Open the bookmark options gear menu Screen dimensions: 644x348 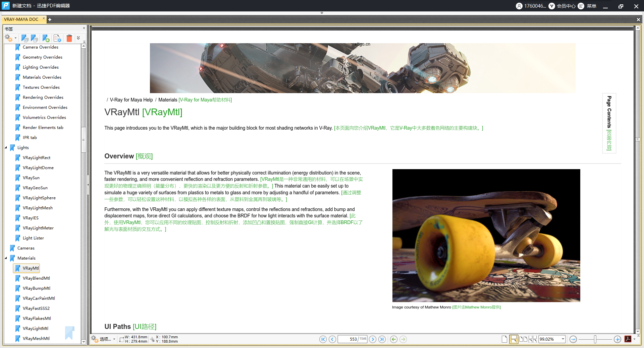click(10, 38)
